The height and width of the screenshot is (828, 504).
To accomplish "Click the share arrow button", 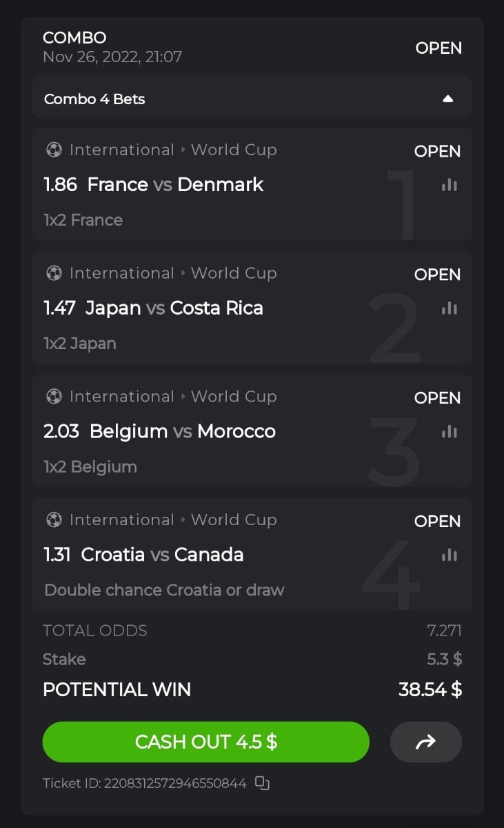I will [426, 742].
